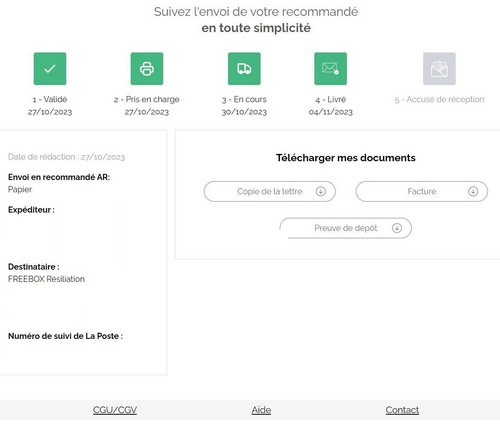Image resolution: width=500 pixels, height=426 pixels.
Task: Open the CGU/CGV footer link
Action: coord(115,410)
